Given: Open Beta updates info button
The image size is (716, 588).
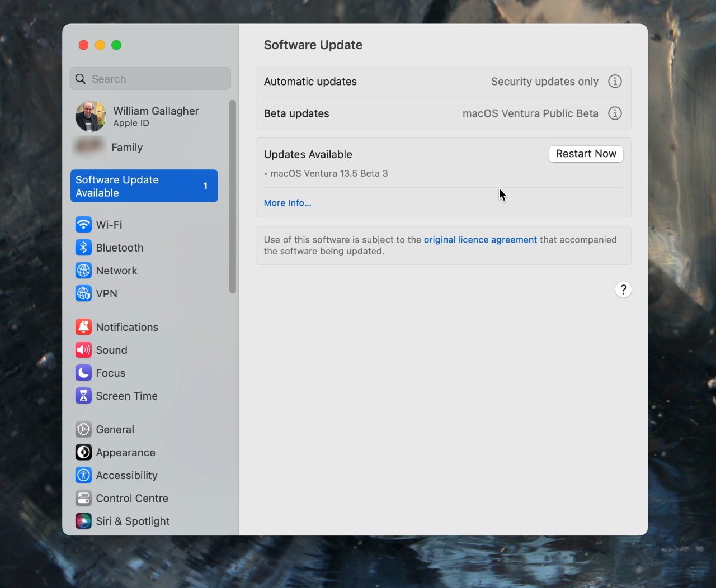Looking at the screenshot, I should click(615, 113).
